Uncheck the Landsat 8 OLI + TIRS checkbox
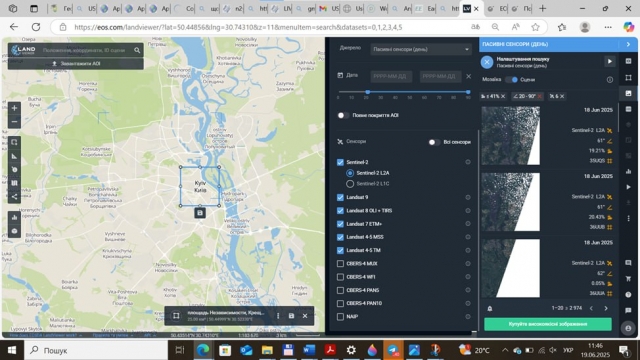 pyautogui.click(x=340, y=211)
